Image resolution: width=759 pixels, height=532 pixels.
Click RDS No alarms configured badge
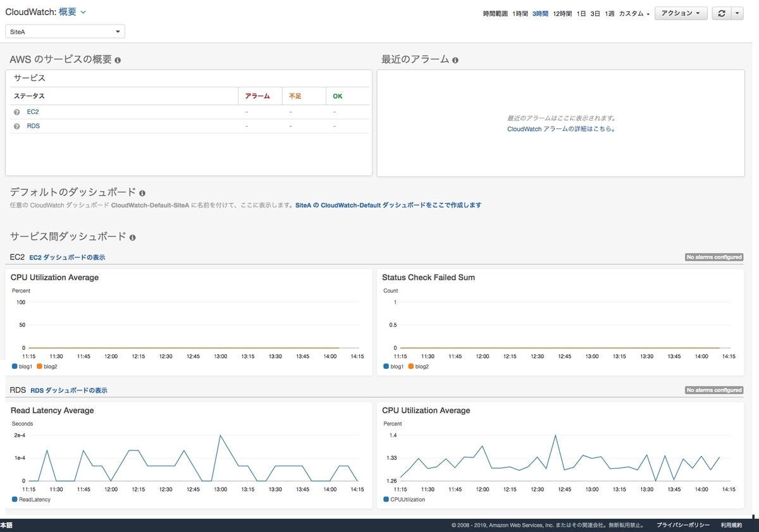click(x=714, y=390)
